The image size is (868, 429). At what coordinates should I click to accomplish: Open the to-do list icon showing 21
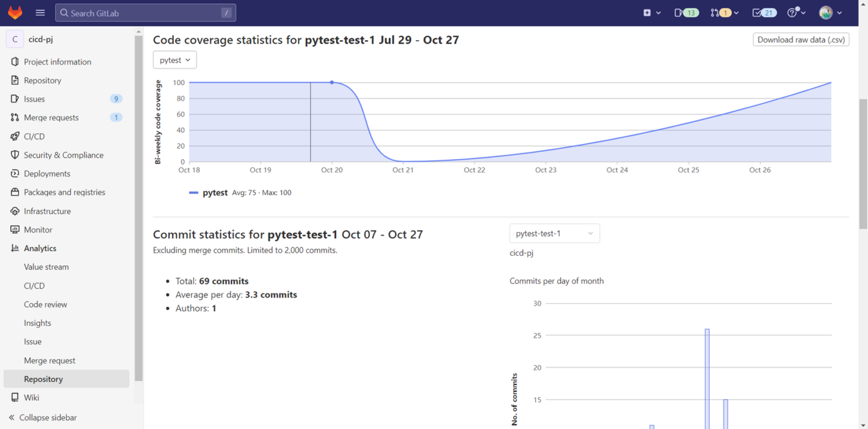tap(763, 12)
